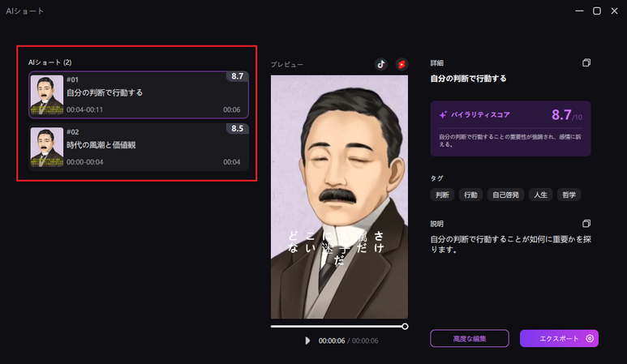Copy the description text with copy icon

tap(586, 224)
